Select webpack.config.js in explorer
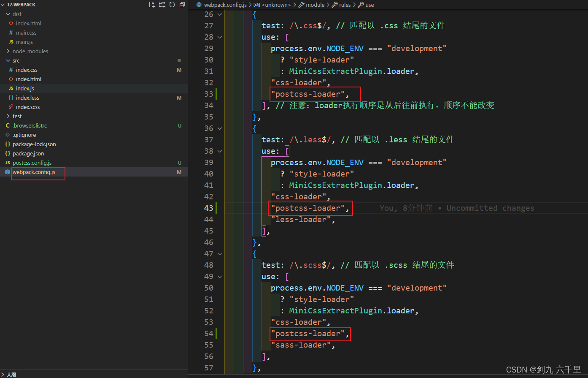The height and width of the screenshot is (378, 588). pos(34,172)
